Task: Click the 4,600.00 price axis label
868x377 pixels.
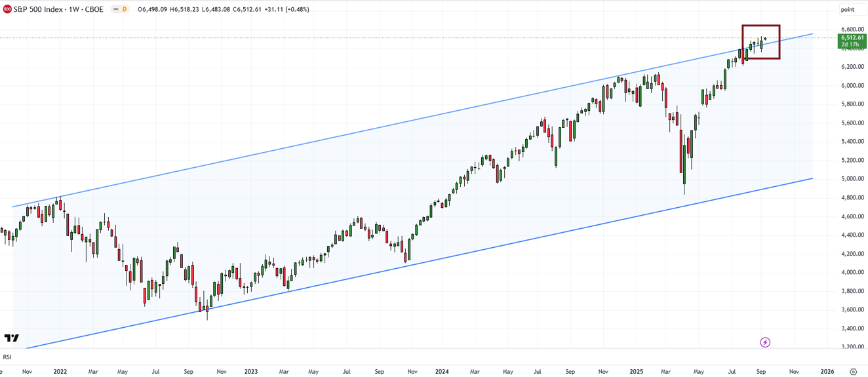Action: point(852,216)
